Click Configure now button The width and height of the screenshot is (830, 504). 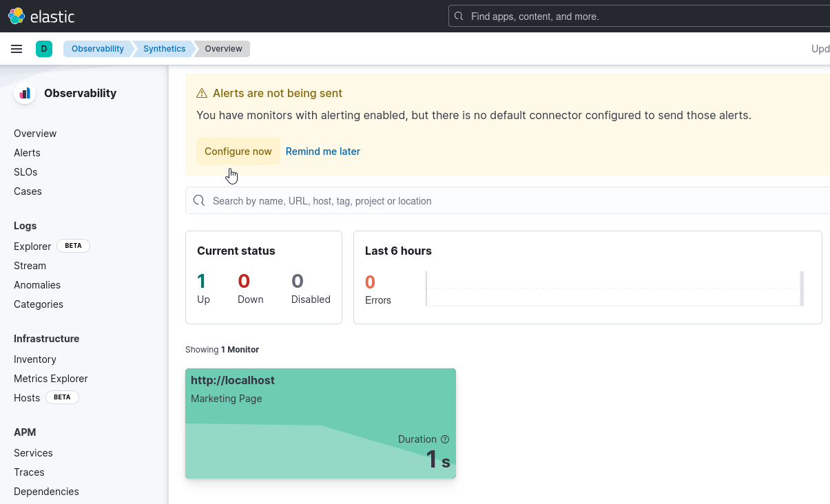238,151
